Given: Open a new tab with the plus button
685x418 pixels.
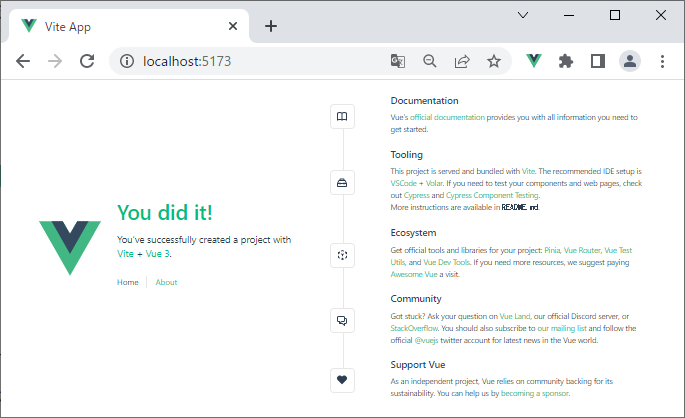Looking at the screenshot, I should tap(271, 26).
